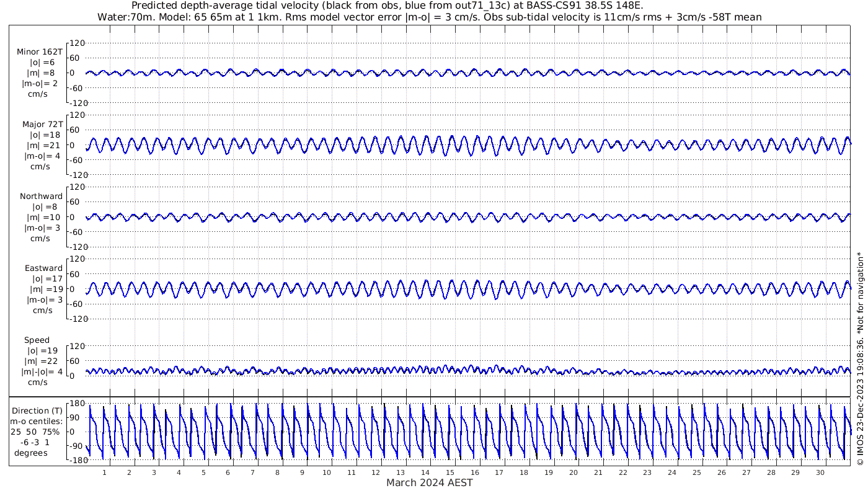Screen dimensions: 868x496
Task: Click the 'Water:70m. Model: 65 65m' subtitle line
Action: click(429, 17)
